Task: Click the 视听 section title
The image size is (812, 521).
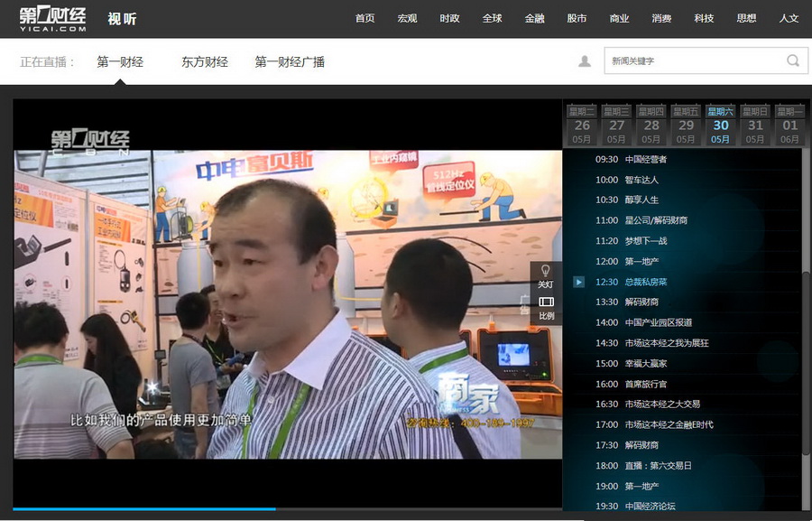Action: [122, 19]
